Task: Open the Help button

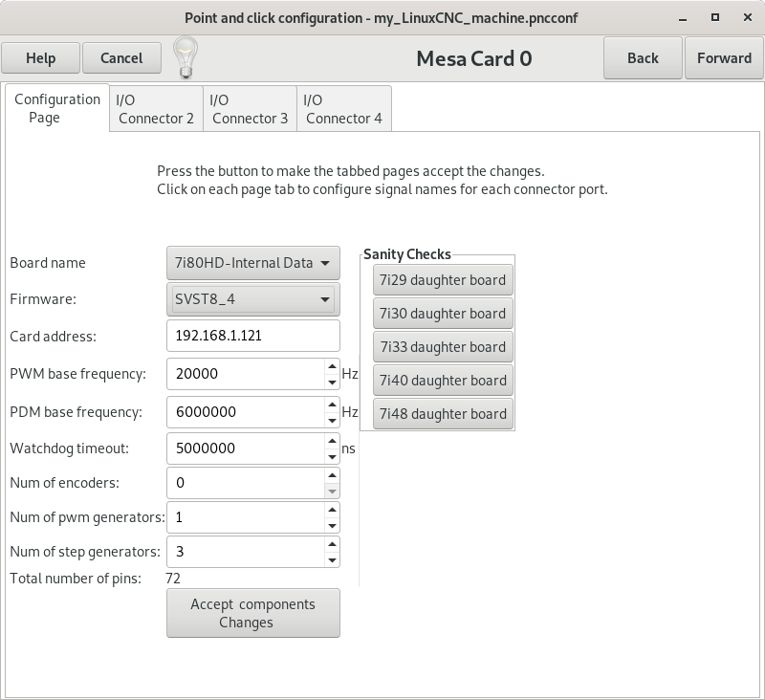Action: pyautogui.click(x=40, y=58)
